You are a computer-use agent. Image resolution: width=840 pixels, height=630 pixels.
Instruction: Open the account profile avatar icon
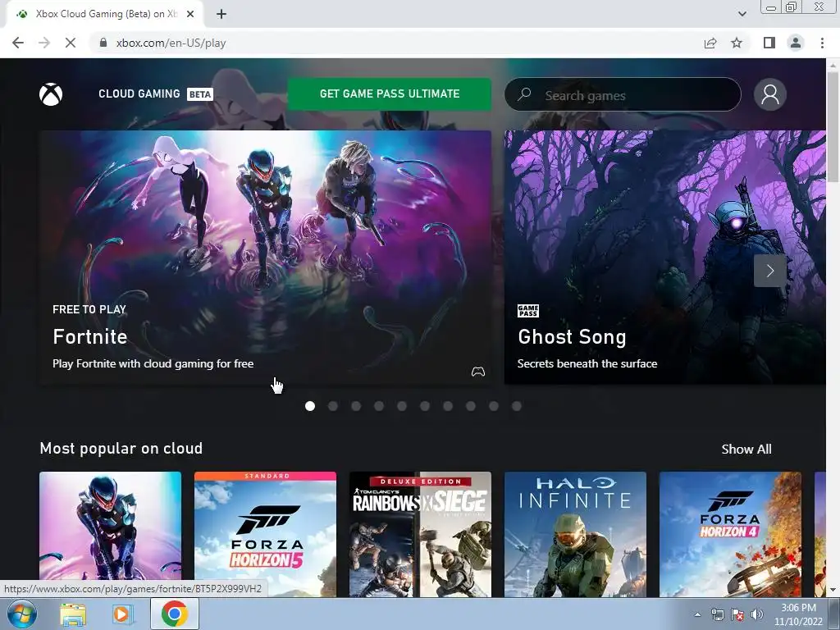(x=769, y=94)
